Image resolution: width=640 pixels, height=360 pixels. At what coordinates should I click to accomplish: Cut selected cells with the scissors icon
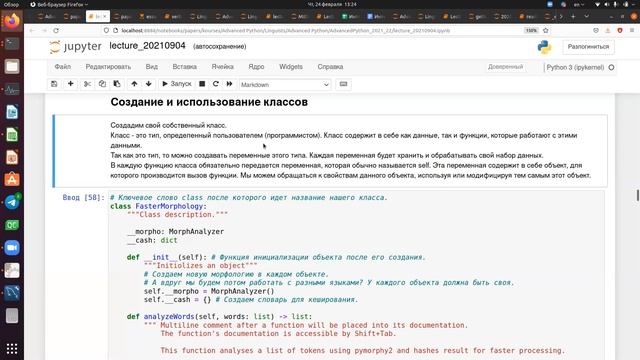coord(87,84)
